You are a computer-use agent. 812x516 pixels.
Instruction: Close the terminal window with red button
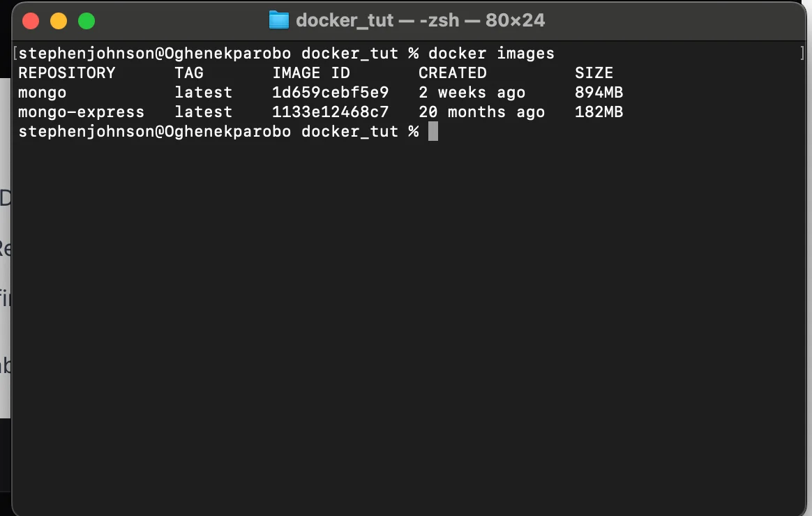[x=31, y=21]
